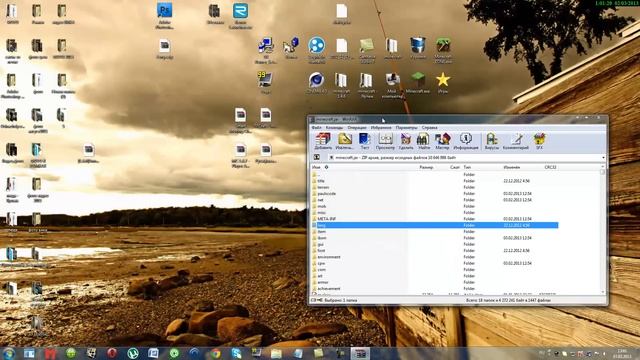Screen dimensions: 640x360
Task: Click the Удалить (Delete) toolbar icon
Action: pyautogui.click(x=406, y=141)
